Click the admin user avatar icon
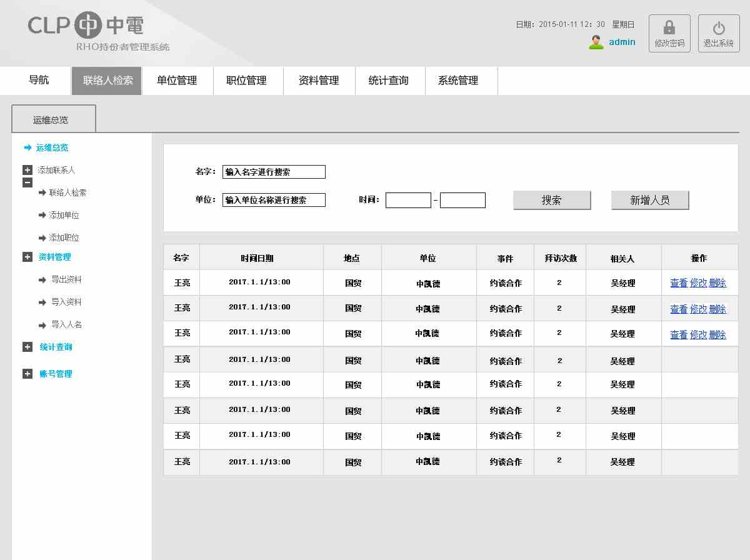The image size is (750, 560). [x=596, y=42]
